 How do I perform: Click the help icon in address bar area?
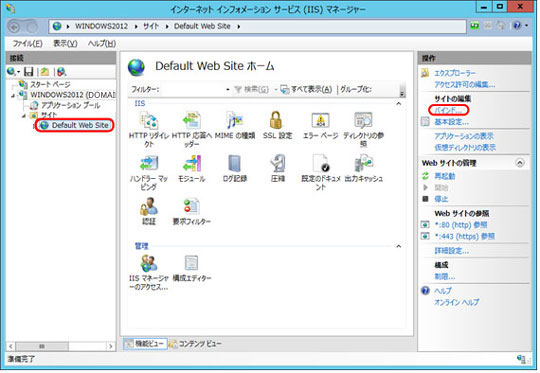pyautogui.click(x=517, y=25)
